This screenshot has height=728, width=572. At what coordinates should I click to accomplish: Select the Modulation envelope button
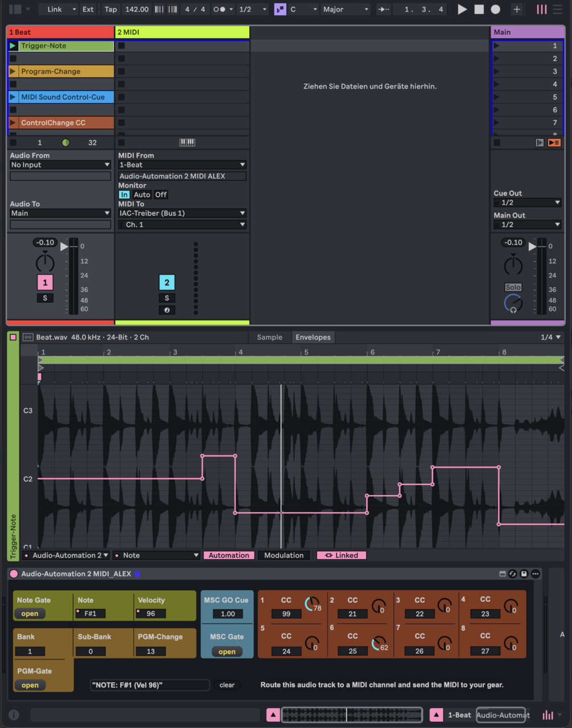(x=284, y=555)
